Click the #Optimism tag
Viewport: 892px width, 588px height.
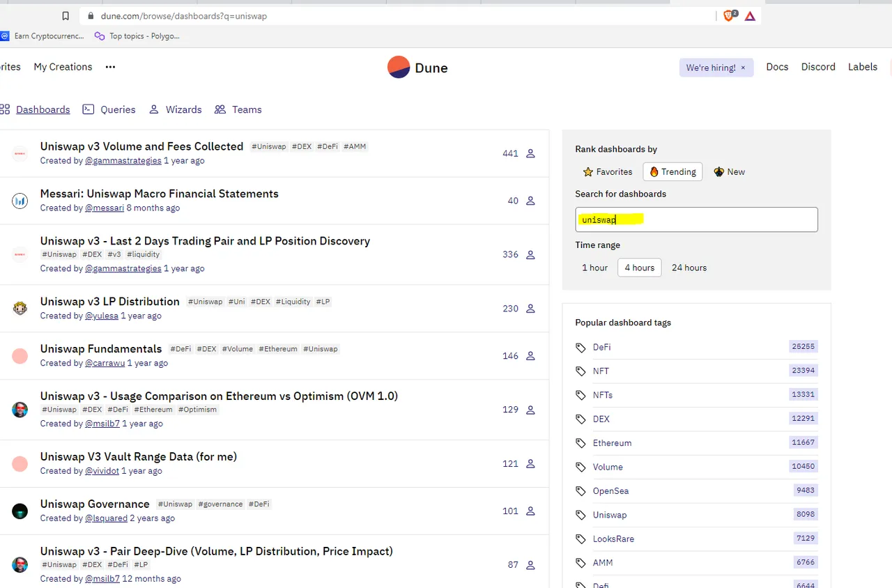coord(197,410)
